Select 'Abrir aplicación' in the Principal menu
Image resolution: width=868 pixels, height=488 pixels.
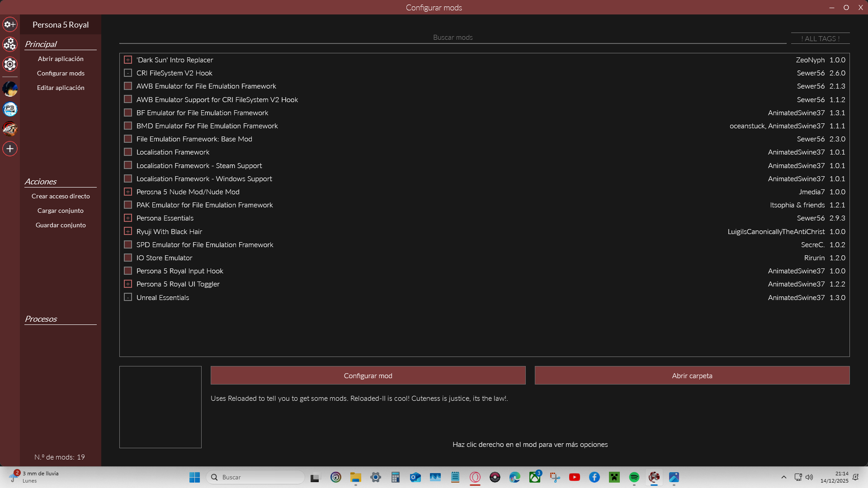[61, 59]
